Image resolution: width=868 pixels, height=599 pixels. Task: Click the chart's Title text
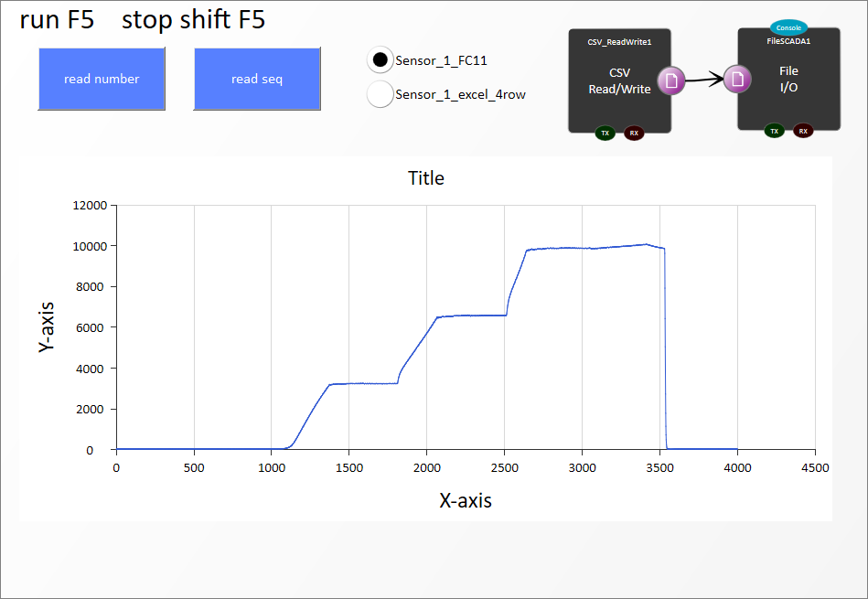[x=426, y=178]
